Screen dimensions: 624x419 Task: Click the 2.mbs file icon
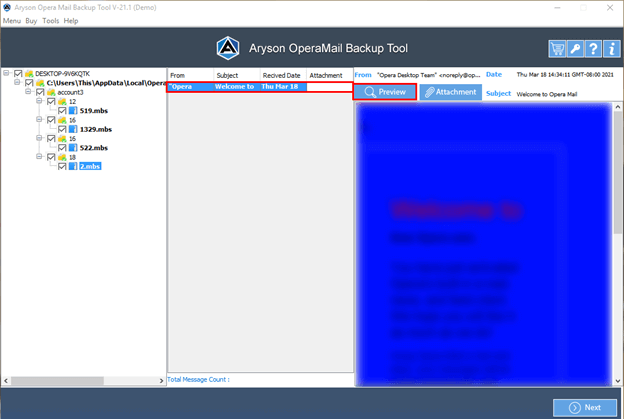tap(73, 166)
